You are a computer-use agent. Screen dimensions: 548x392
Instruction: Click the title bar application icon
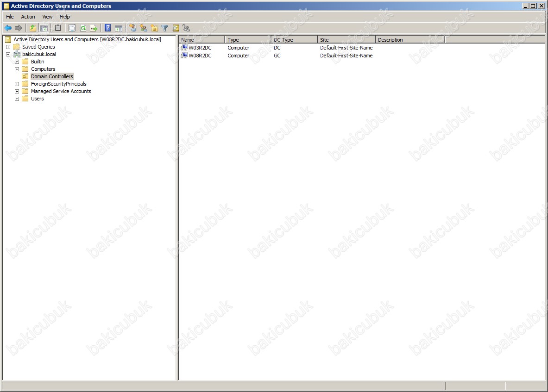tap(6, 6)
